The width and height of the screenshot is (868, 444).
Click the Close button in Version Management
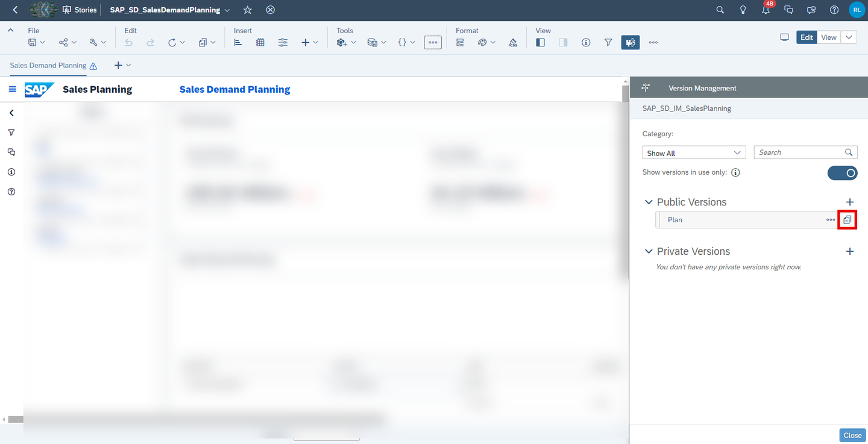click(x=852, y=435)
